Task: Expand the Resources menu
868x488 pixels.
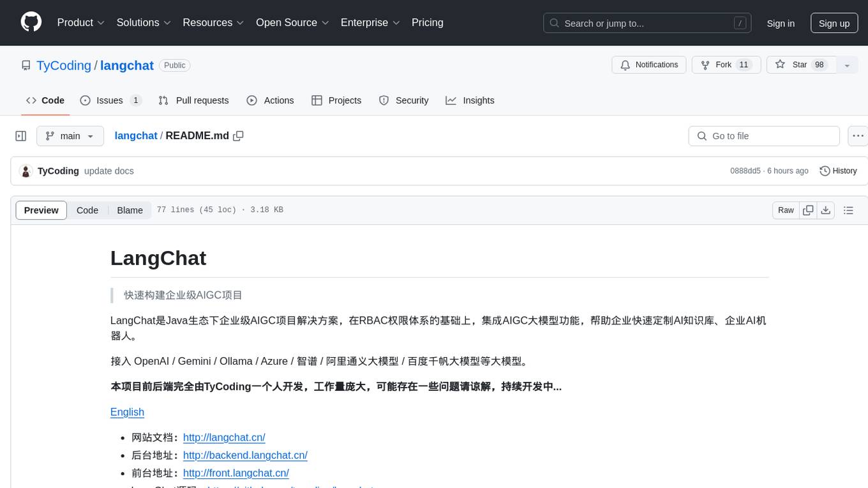Action: tap(213, 22)
